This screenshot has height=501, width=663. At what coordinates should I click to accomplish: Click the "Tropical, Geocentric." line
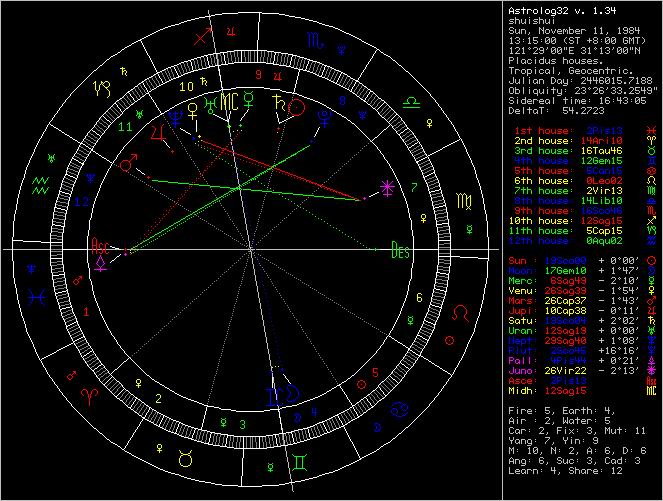coord(571,71)
